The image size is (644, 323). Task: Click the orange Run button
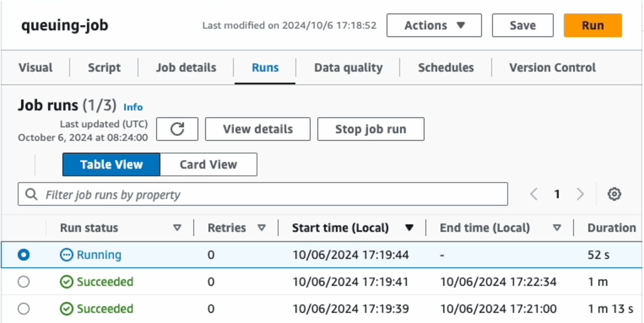(593, 25)
